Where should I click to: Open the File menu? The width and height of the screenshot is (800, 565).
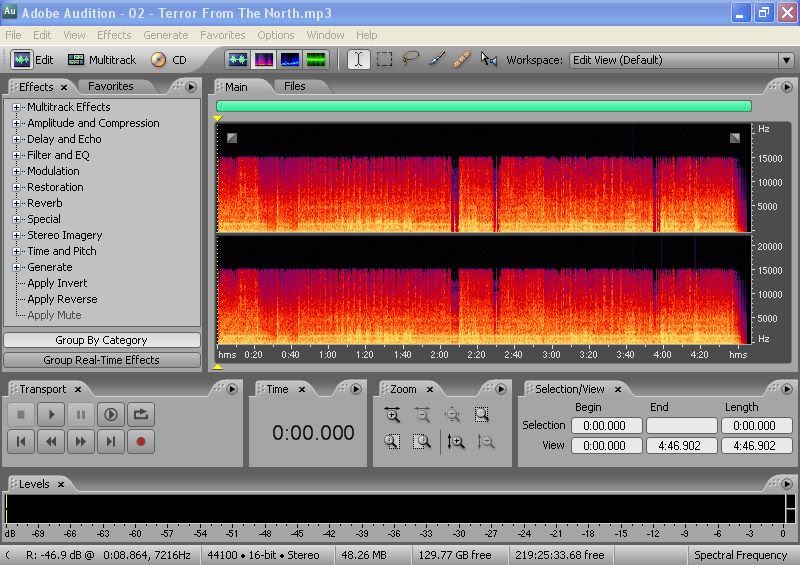[13, 35]
